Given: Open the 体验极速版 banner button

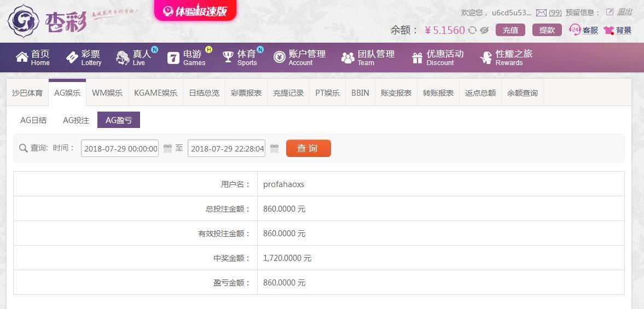Looking at the screenshot, I should tap(195, 10).
